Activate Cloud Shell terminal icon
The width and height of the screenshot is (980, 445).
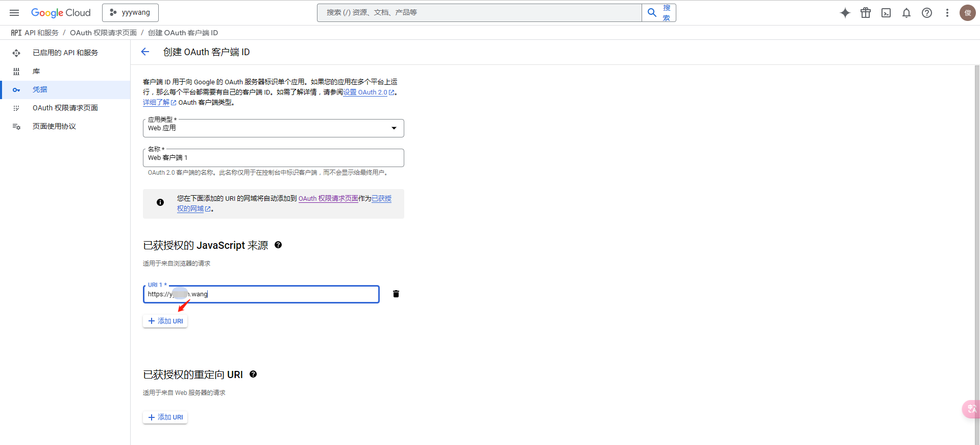click(886, 13)
